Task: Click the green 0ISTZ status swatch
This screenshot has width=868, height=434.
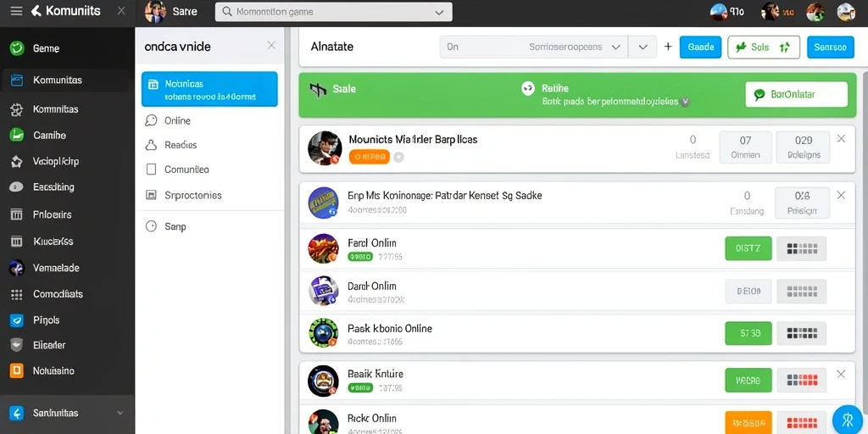Action: [748, 248]
